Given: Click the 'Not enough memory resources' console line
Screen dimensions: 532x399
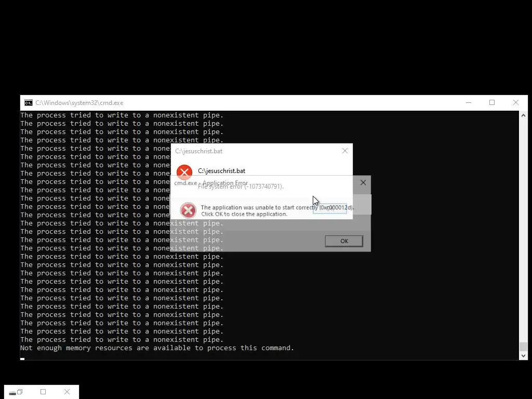Looking at the screenshot, I should [157, 348].
